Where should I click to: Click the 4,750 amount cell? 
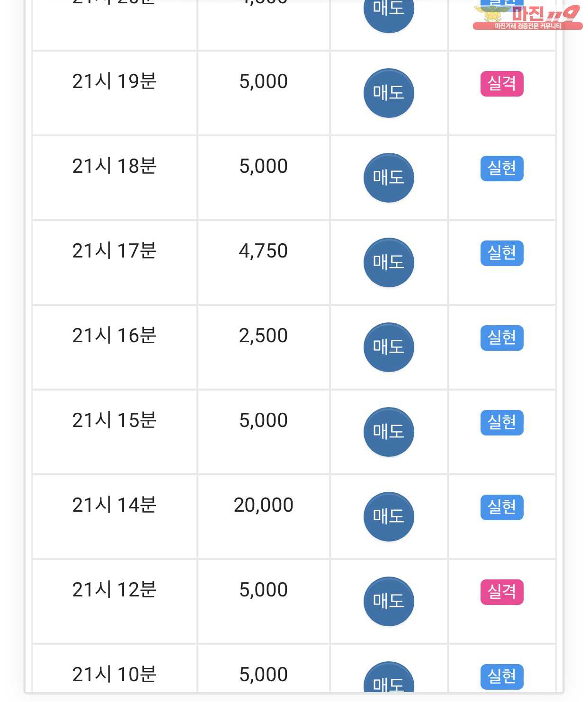(x=264, y=263)
